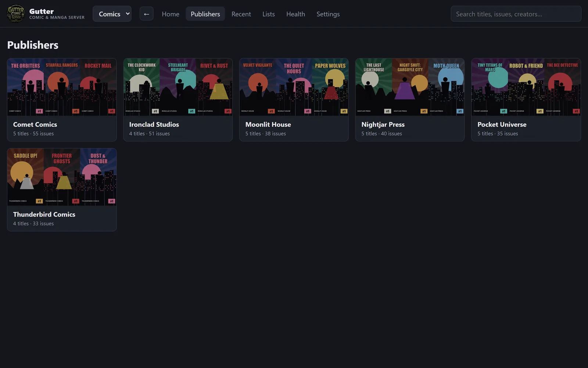
Task: Click the '5 titles · 55 issues' text
Action: 33,134
